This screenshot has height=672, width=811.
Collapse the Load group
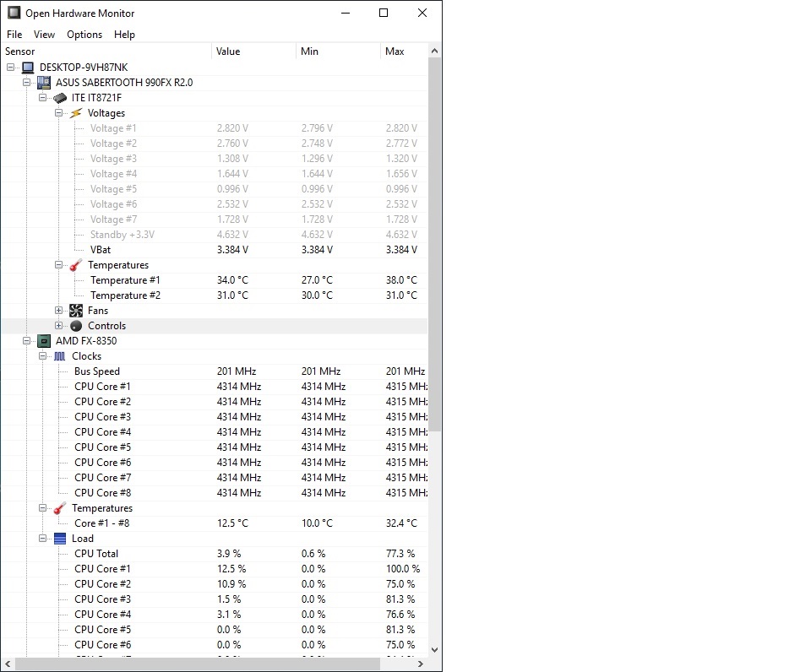tap(42, 539)
